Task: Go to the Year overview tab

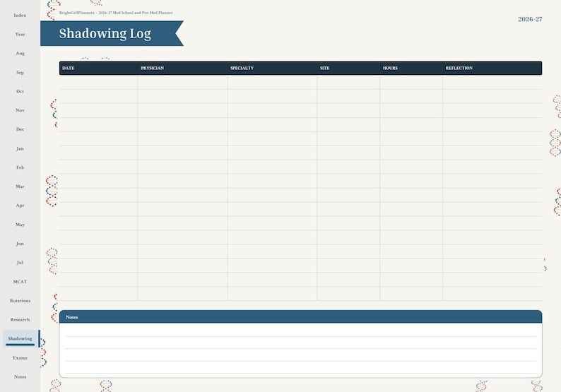Action: tap(20, 35)
